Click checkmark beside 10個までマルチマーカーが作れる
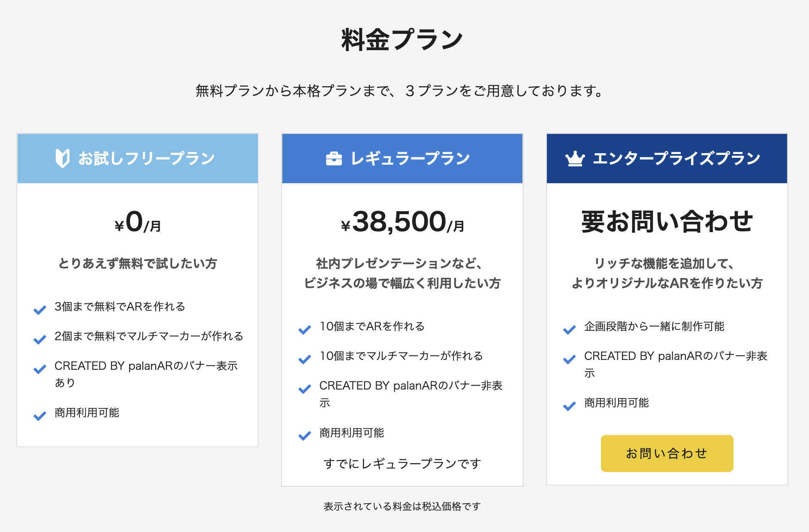The width and height of the screenshot is (809, 532). (305, 359)
